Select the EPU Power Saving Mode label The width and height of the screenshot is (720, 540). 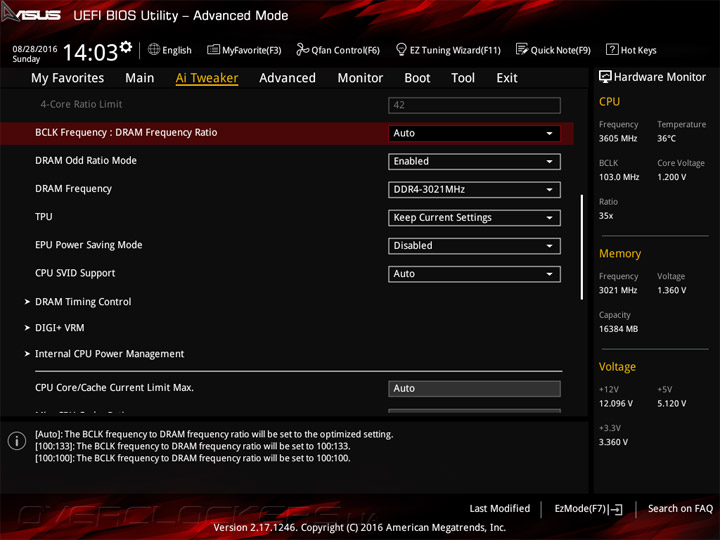(x=89, y=245)
